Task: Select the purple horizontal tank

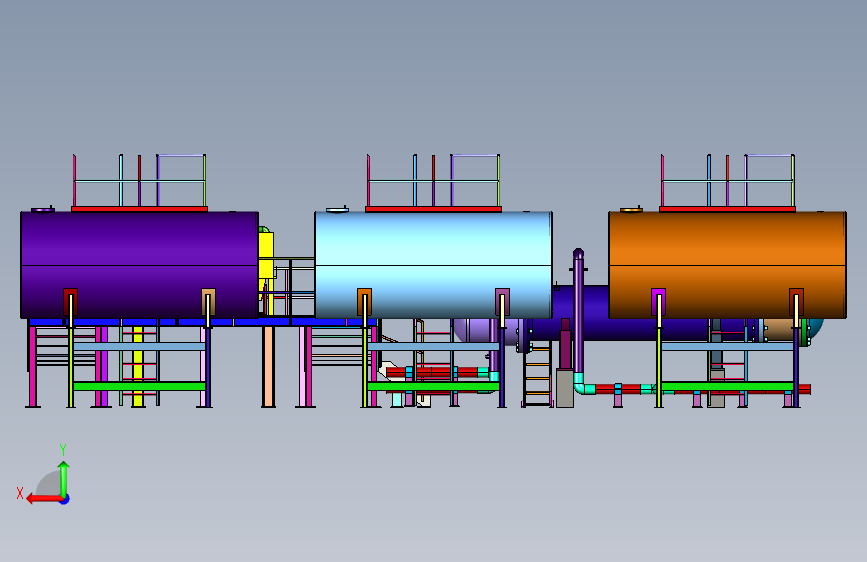Action: (x=139, y=265)
